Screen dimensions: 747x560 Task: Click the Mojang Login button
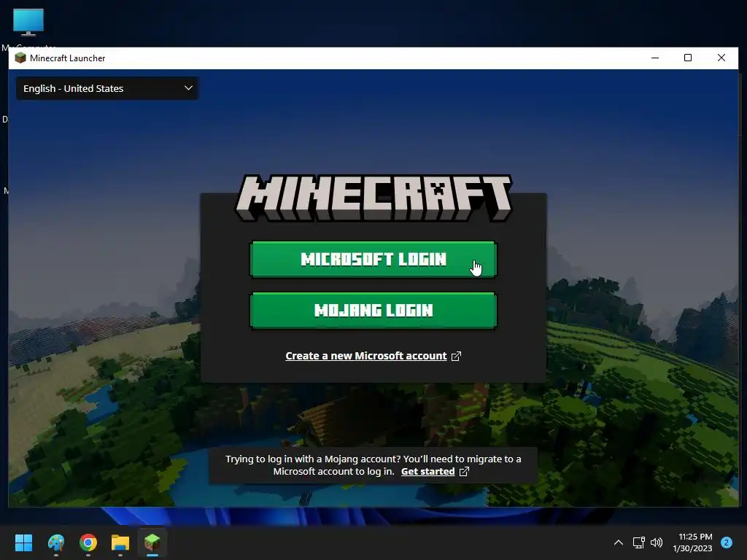click(373, 310)
